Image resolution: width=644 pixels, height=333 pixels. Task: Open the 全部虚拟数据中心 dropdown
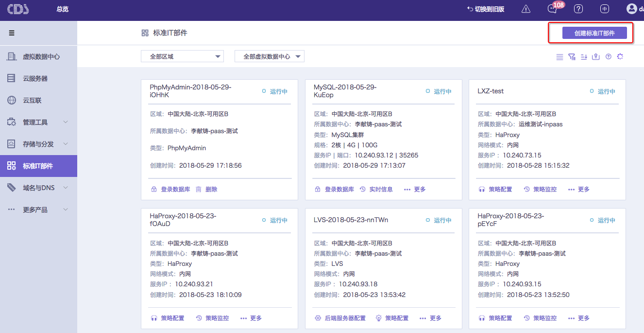tap(270, 56)
